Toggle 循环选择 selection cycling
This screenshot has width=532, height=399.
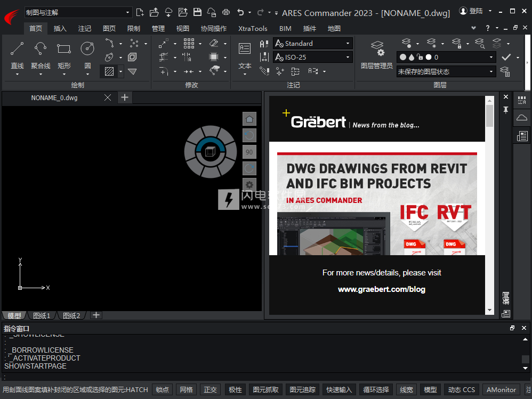376,390
